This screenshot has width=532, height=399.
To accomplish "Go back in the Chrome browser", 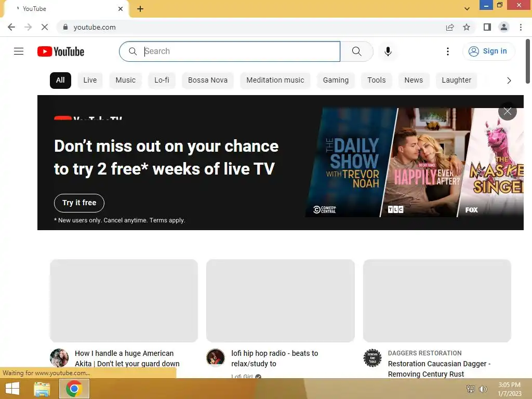I will 11,27.
